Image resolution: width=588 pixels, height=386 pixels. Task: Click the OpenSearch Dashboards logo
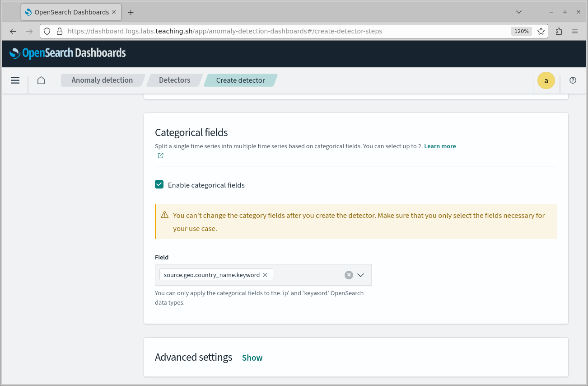pos(68,53)
